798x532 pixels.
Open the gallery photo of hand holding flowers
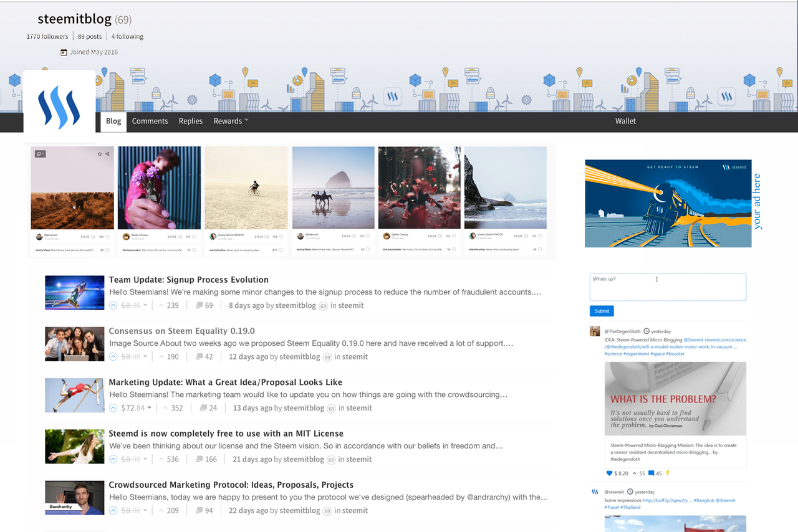pyautogui.click(x=159, y=188)
